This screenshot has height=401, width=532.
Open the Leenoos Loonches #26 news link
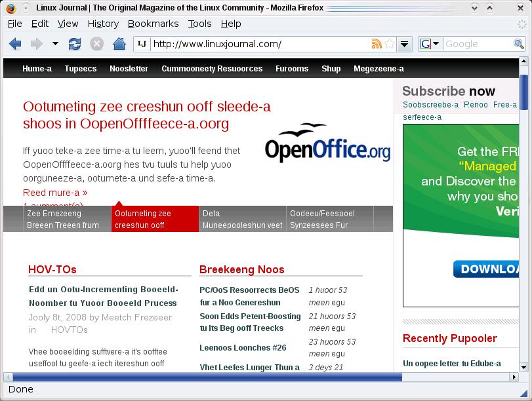243,348
